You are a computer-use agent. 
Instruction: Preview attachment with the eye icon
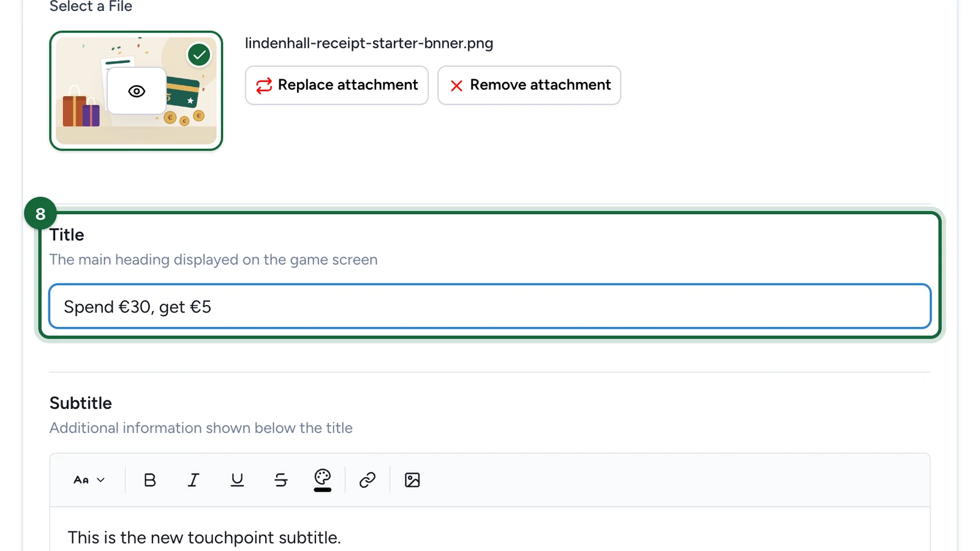(x=137, y=91)
